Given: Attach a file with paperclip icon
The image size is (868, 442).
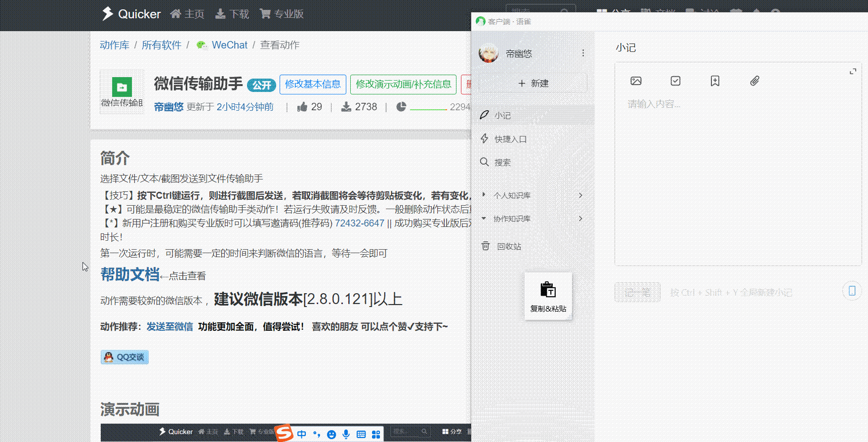Looking at the screenshot, I should coord(754,81).
